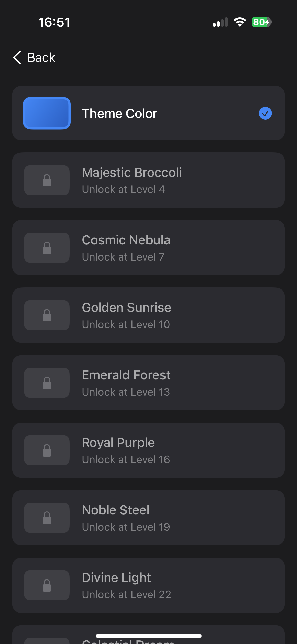Select the blue Theme Color swatch
The width and height of the screenshot is (297, 644).
click(x=47, y=113)
